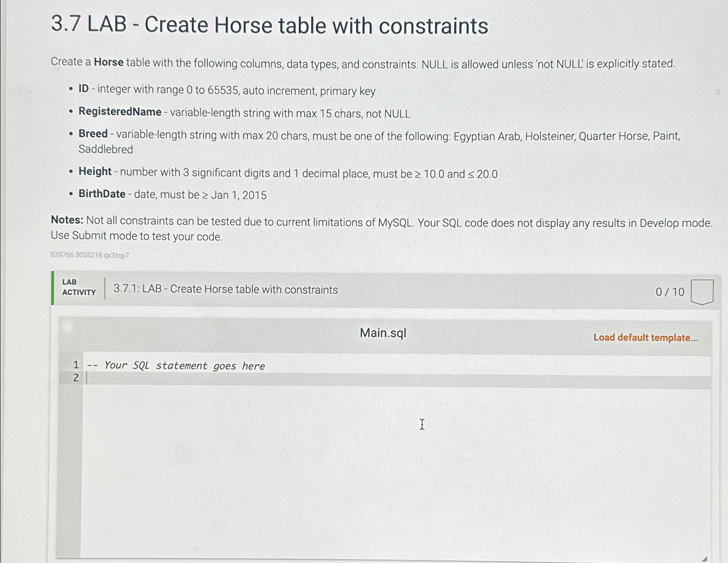Viewport: 728px width, 563px height.
Task: Click line number 2 in the editor gutter
Action: pyautogui.click(x=76, y=378)
